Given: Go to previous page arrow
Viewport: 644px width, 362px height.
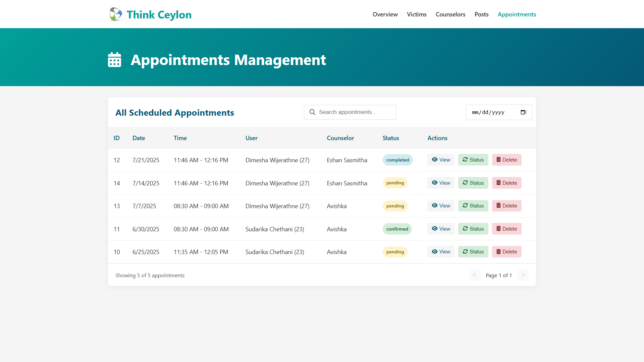Looking at the screenshot, I should (x=475, y=275).
